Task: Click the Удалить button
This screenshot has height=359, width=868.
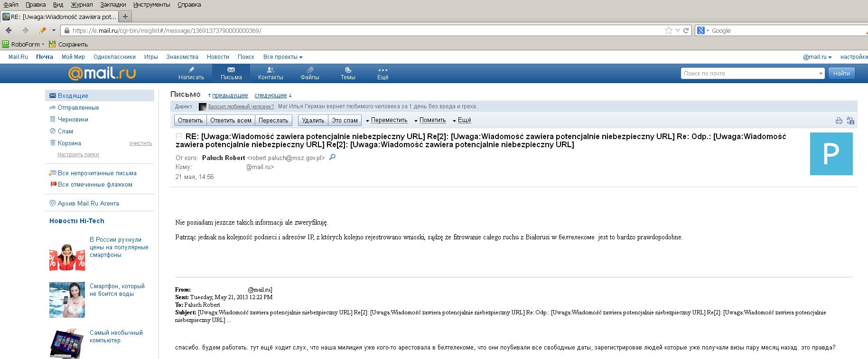Action: 313,120
